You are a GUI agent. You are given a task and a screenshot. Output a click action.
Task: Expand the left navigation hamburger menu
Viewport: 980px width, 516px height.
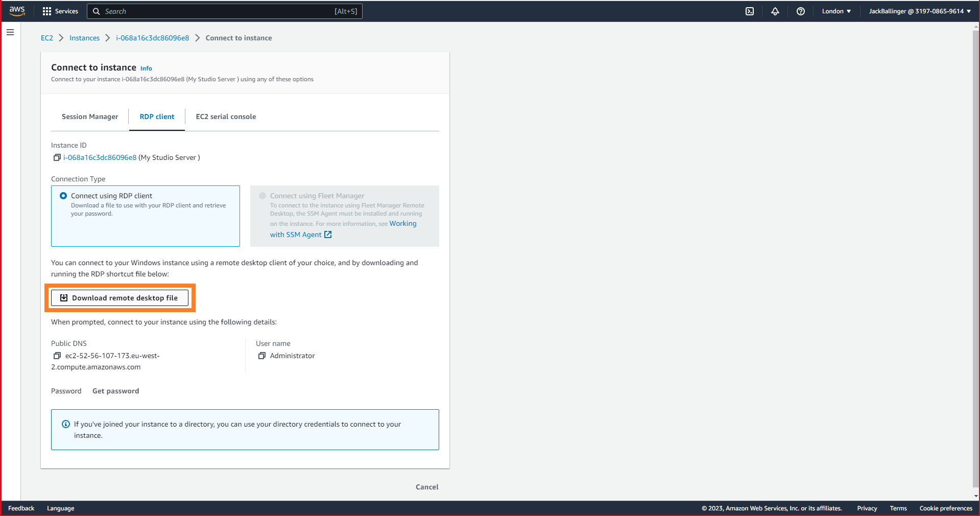pyautogui.click(x=10, y=32)
